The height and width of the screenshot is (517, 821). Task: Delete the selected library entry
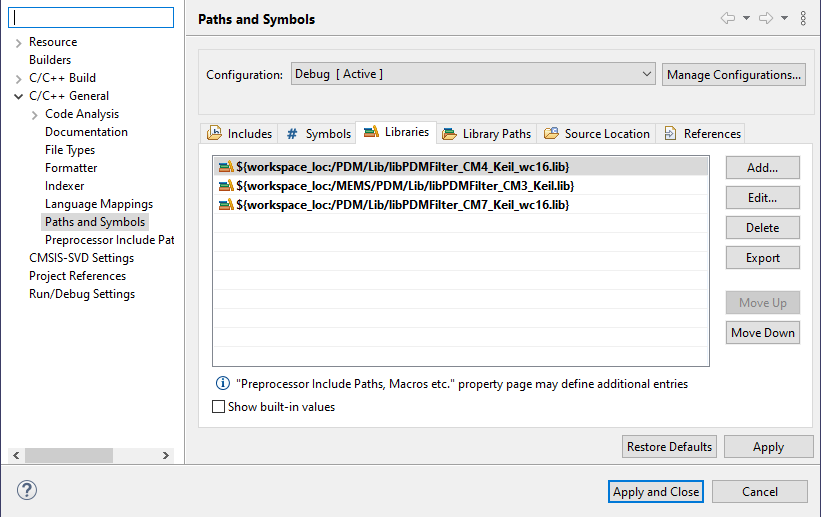762,227
